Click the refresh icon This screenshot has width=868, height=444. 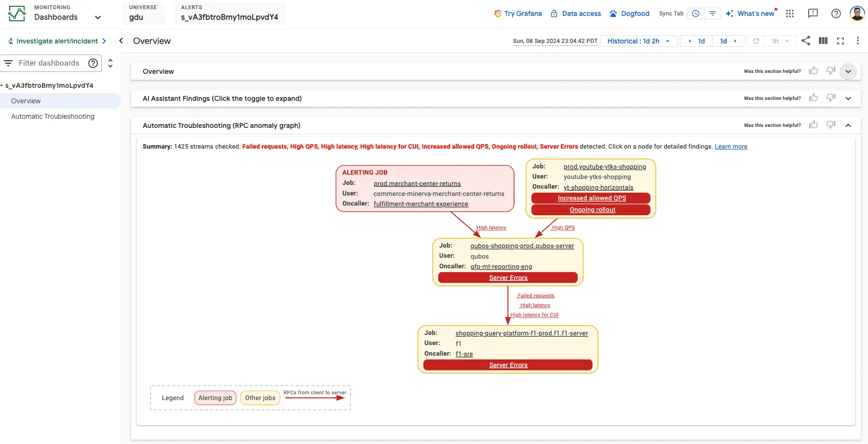[756, 41]
